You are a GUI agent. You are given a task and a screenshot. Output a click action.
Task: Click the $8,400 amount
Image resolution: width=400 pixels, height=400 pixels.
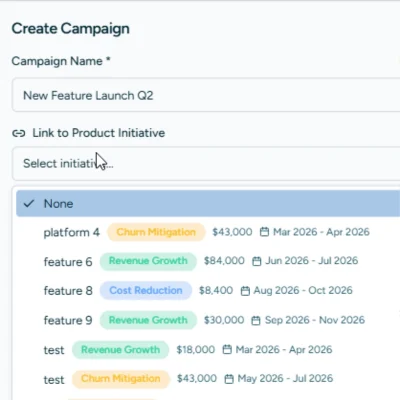216,290
